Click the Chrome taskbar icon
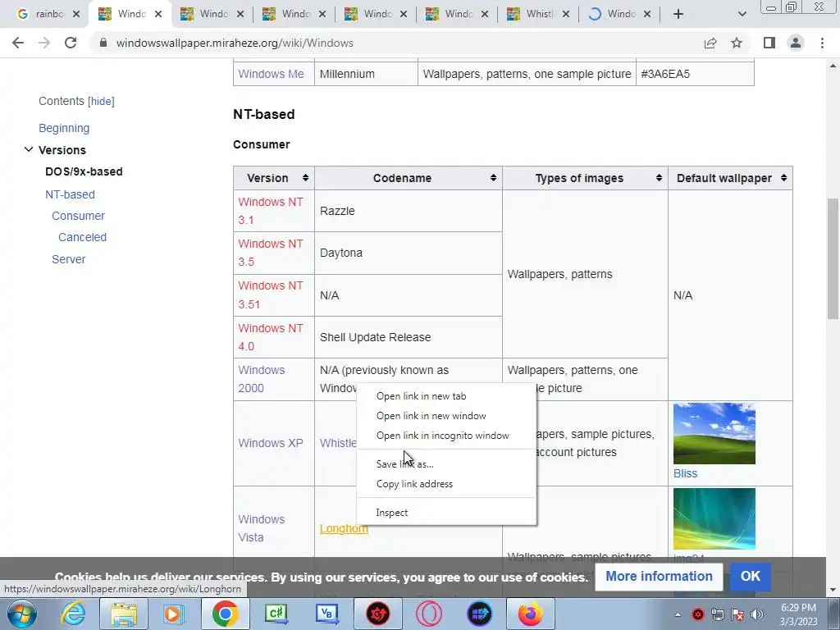This screenshot has width=840, height=630. click(225, 614)
